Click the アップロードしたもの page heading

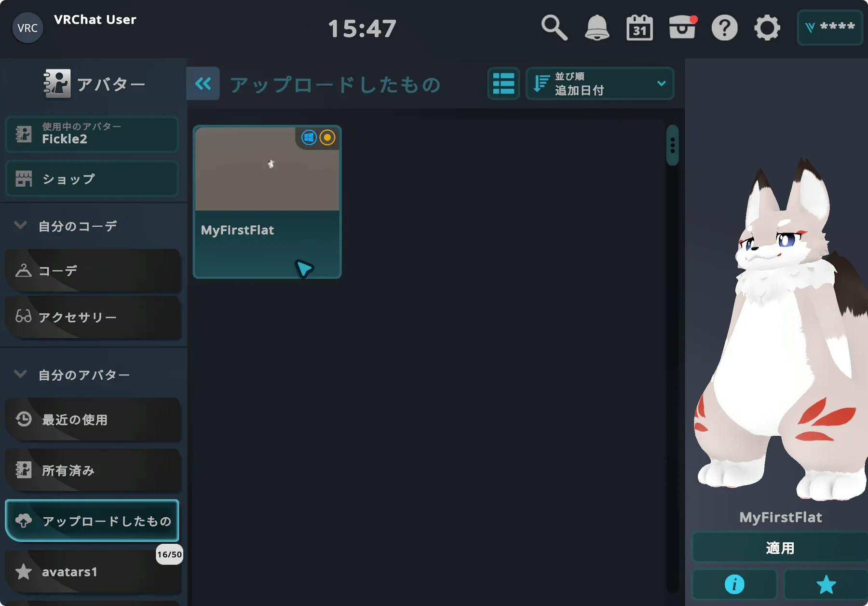[335, 85]
